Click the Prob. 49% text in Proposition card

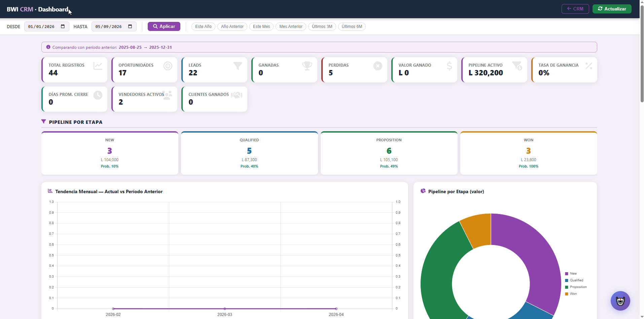389,166
